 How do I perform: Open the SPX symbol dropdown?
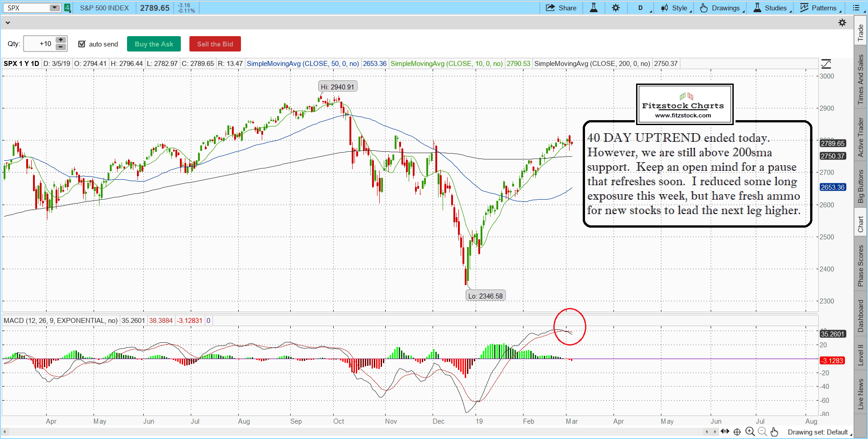pos(54,8)
